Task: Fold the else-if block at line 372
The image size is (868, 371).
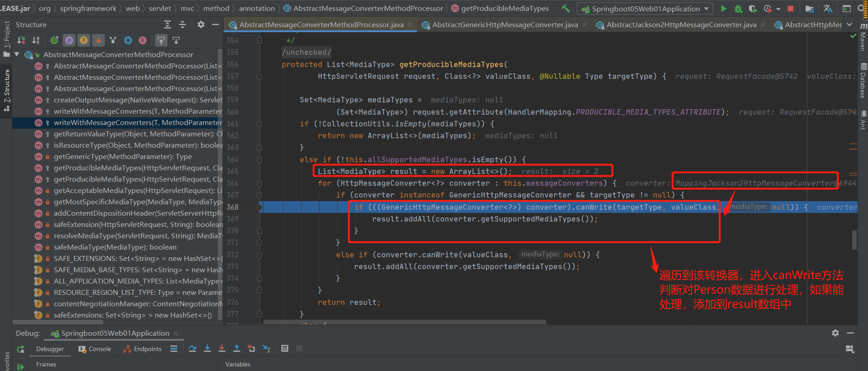Action: click(x=259, y=255)
